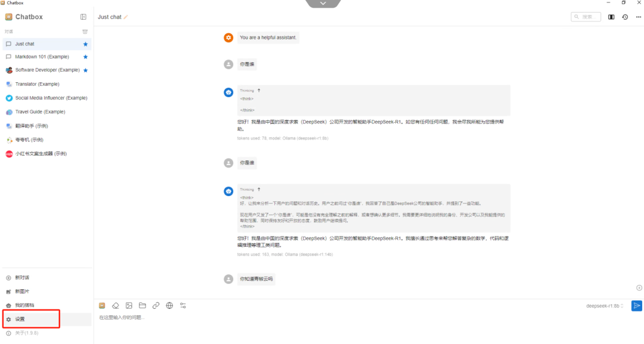Click the scroll-to-bottom circle icon
Viewport: 644px width, 344px height.
[639, 288]
